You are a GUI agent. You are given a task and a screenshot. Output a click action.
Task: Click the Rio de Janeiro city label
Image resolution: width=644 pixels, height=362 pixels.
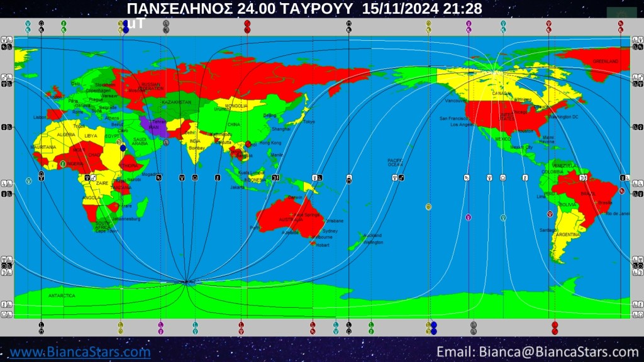pos(617,214)
